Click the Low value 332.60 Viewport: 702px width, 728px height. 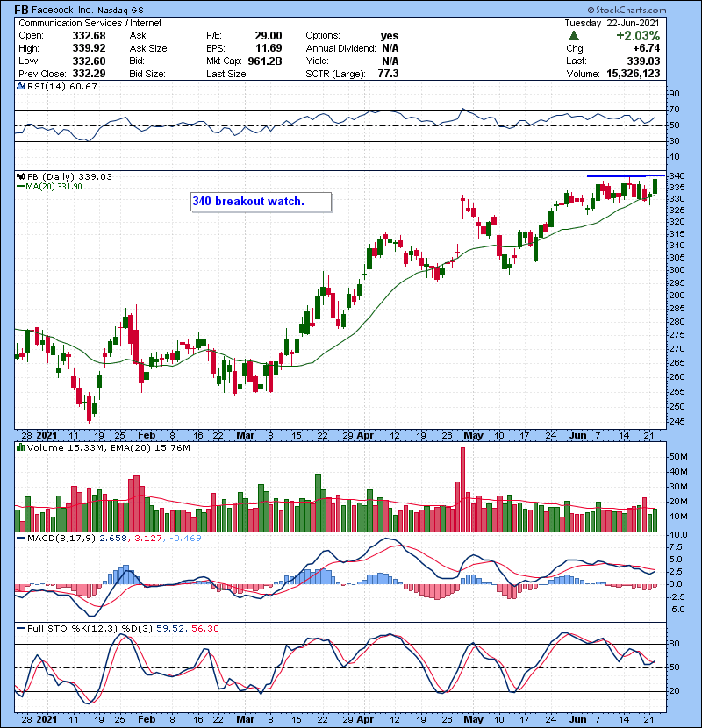(90, 61)
